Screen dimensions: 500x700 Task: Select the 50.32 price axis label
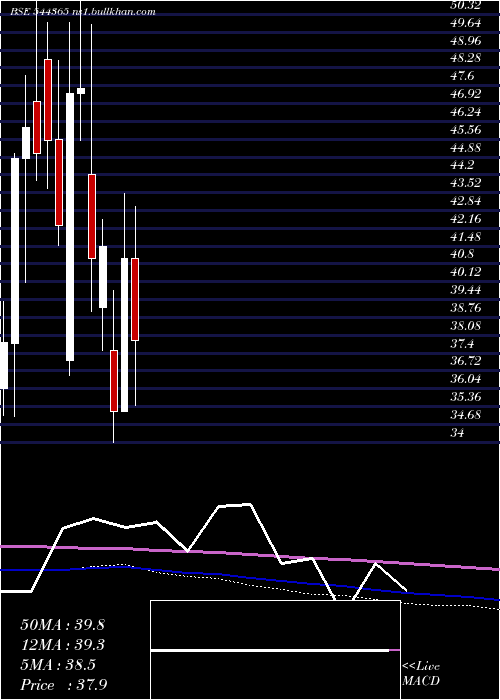click(467, 5)
